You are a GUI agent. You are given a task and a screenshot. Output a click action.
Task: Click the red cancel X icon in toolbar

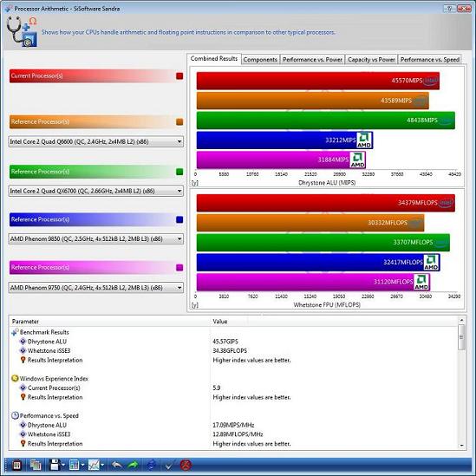point(186,465)
